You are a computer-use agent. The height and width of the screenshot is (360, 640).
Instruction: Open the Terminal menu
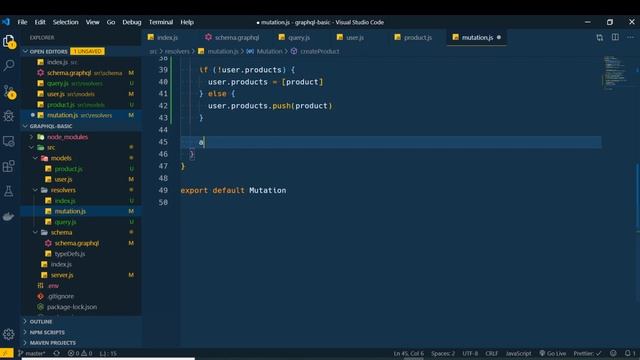[x=161, y=22]
